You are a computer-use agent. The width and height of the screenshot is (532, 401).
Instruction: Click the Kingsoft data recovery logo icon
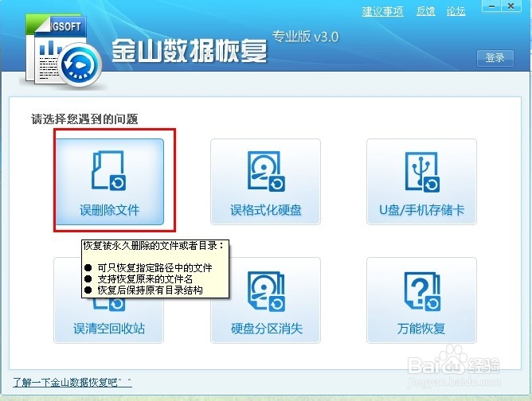(63, 51)
